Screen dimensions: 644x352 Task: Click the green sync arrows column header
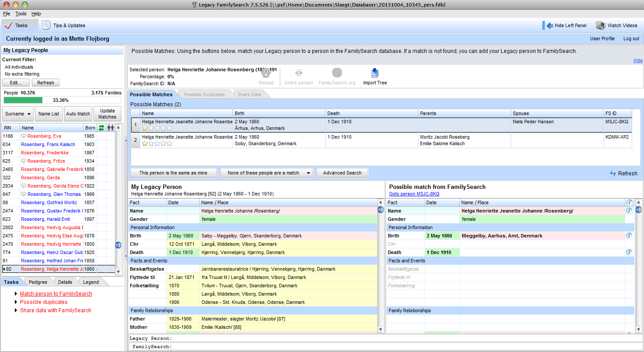[101, 128]
